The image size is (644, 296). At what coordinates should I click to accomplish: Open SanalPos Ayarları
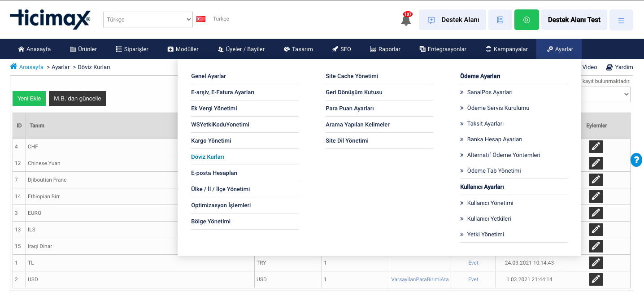pyautogui.click(x=490, y=92)
